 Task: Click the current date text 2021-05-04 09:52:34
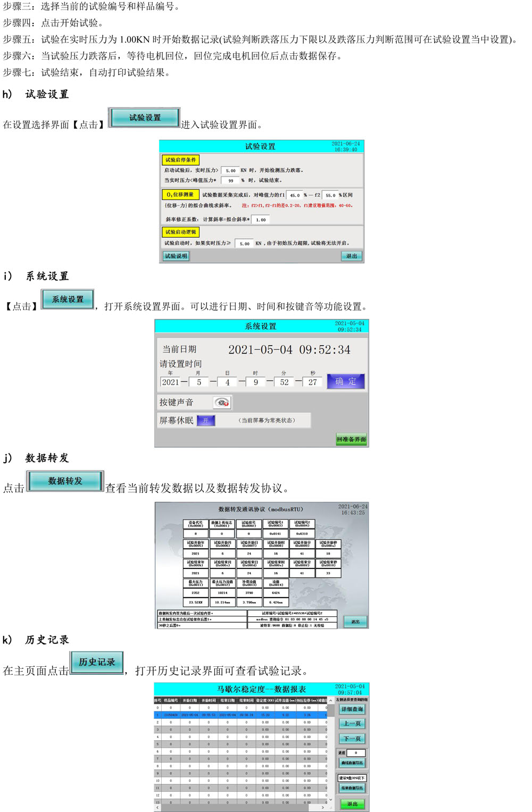coord(289,349)
